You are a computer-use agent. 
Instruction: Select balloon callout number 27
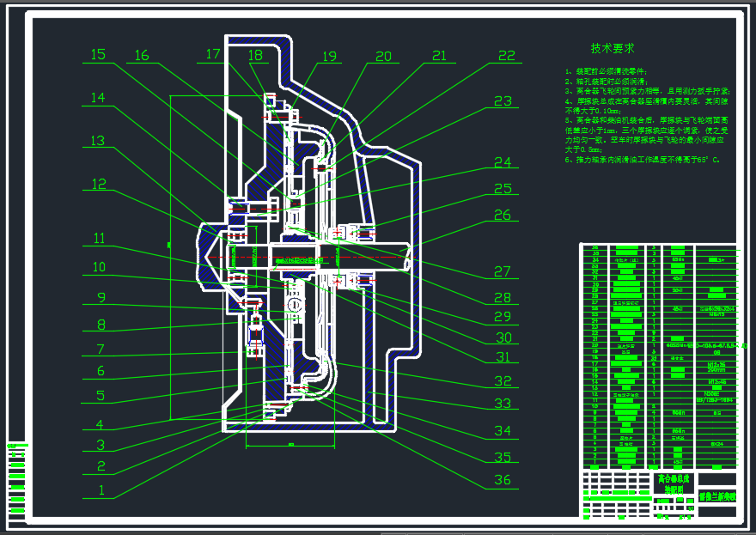[x=503, y=271]
